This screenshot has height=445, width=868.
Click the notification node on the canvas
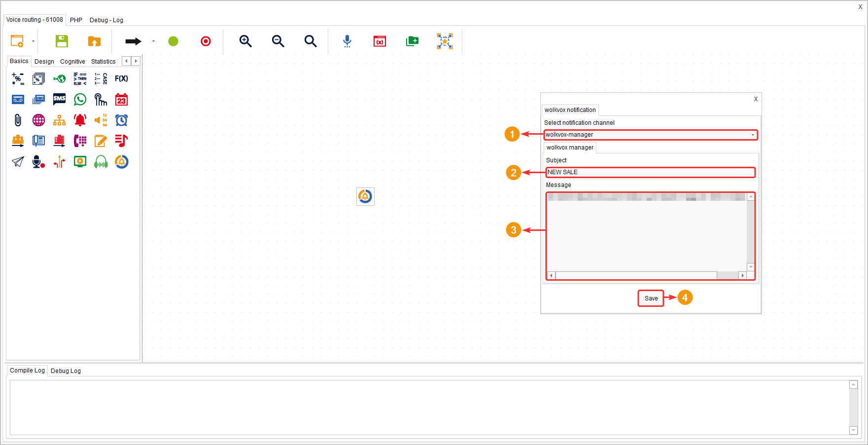click(x=365, y=196)
